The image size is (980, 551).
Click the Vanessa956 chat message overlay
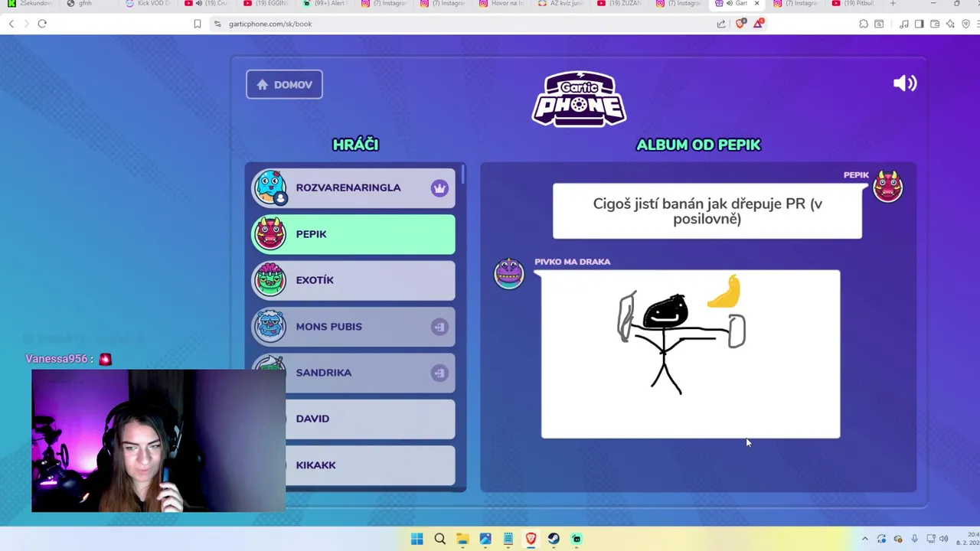point(69,359)
